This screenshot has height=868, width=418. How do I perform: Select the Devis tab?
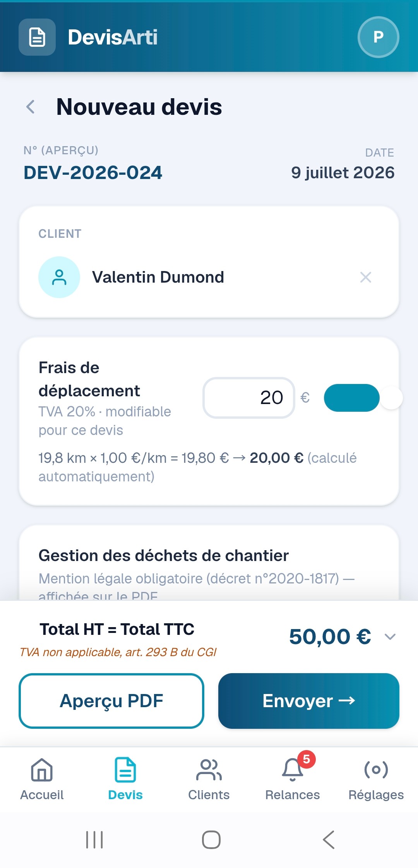(x=125, y=779)
